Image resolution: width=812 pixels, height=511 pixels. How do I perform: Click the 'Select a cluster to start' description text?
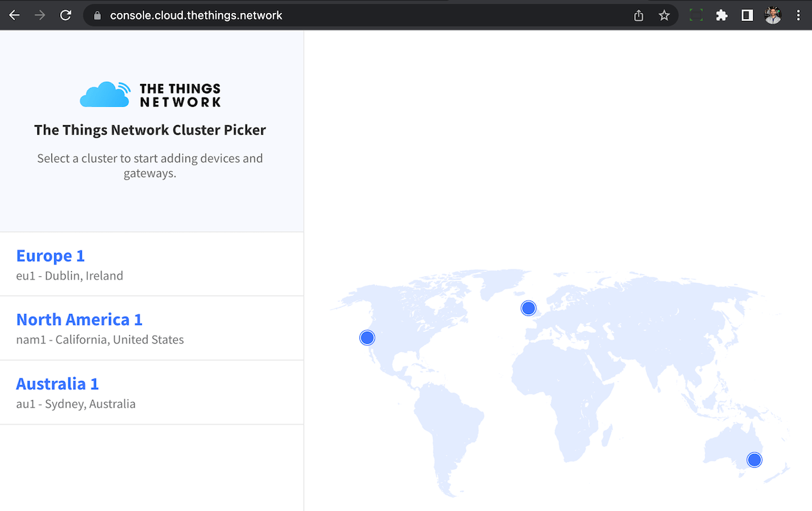150,166
